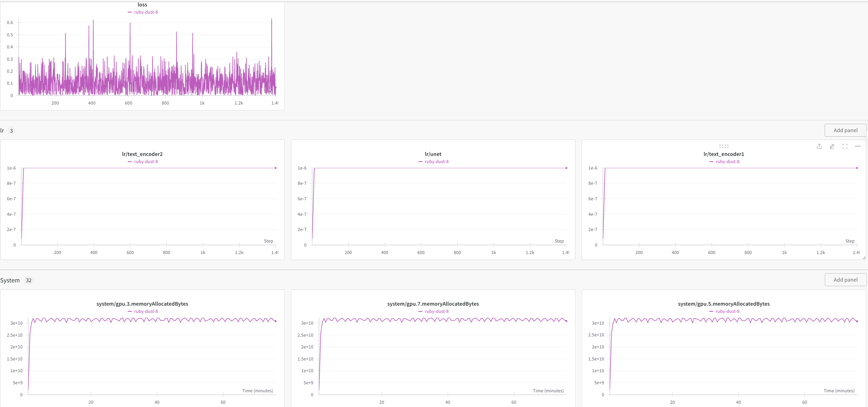Click pencil edit icon on lr/text_encoder1 panel
Screen dimensions: 868x407
click(x=832, y=147)
